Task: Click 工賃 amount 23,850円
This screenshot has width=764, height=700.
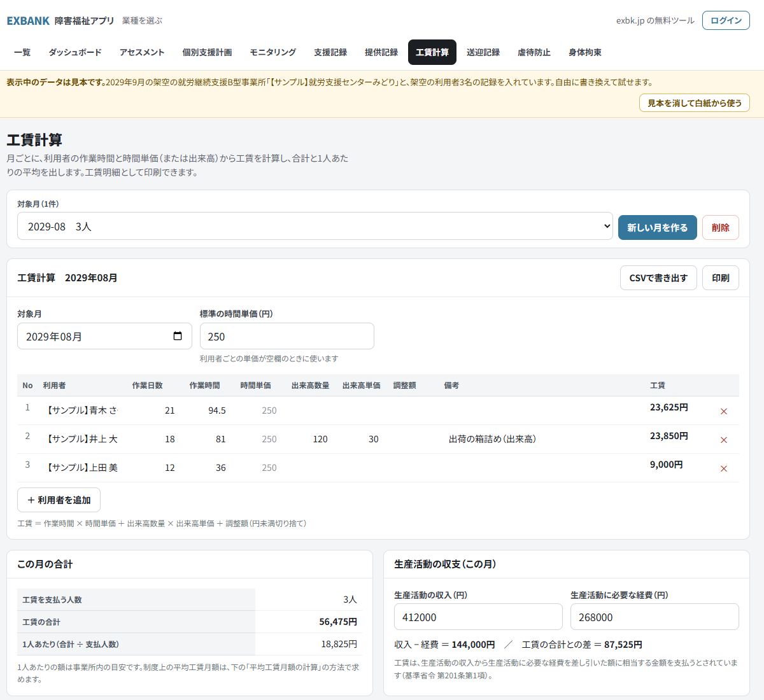Action: click(x=668, y=436)
